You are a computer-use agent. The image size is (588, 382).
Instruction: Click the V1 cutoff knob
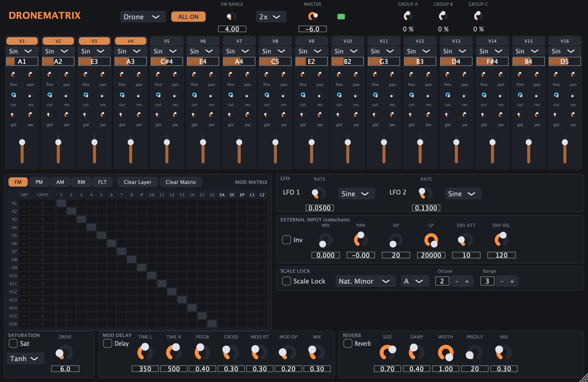(x=13, y=95)
